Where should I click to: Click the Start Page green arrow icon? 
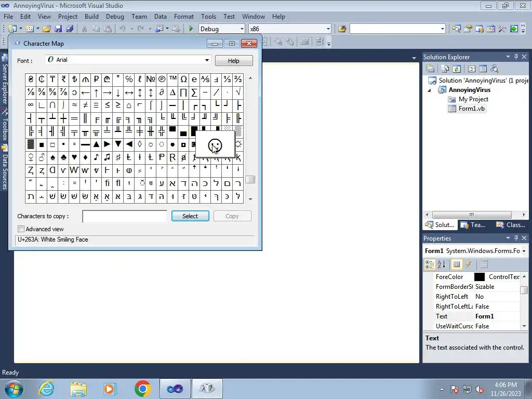click(x=514, y=29)
